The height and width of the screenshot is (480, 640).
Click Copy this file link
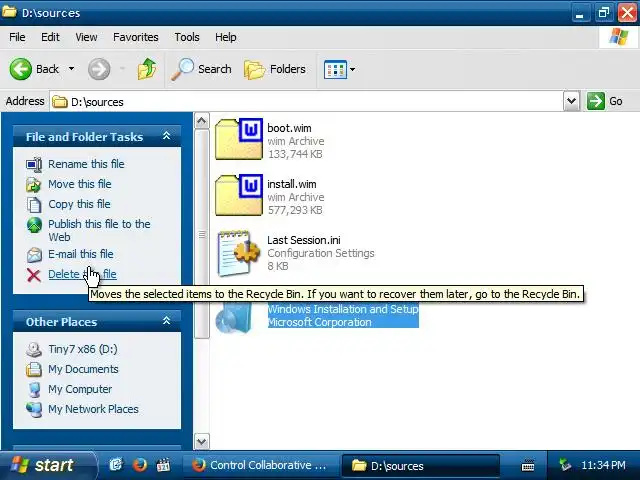(79, 204)
